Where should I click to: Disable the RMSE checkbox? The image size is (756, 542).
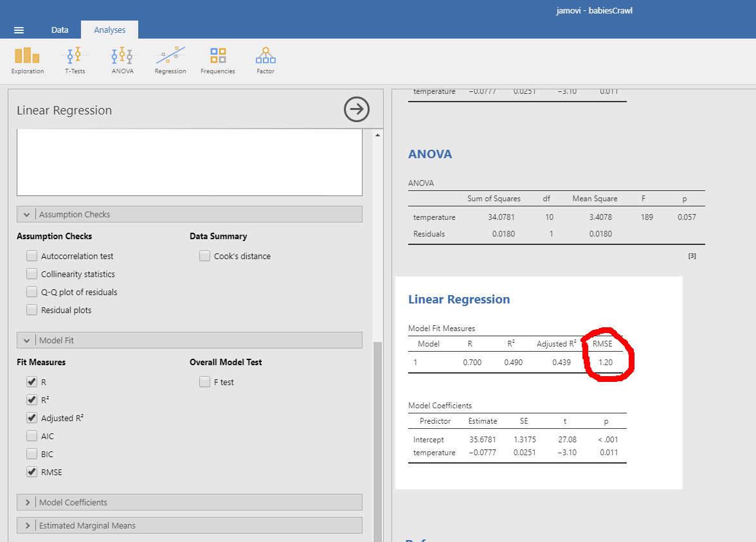pyautogui.click(x=32, y=472)
